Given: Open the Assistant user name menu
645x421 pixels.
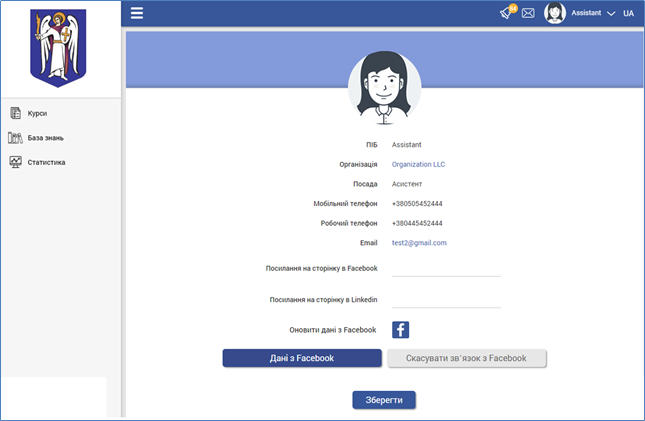Looking at the screenshot, I should click(x=587, y=14).
